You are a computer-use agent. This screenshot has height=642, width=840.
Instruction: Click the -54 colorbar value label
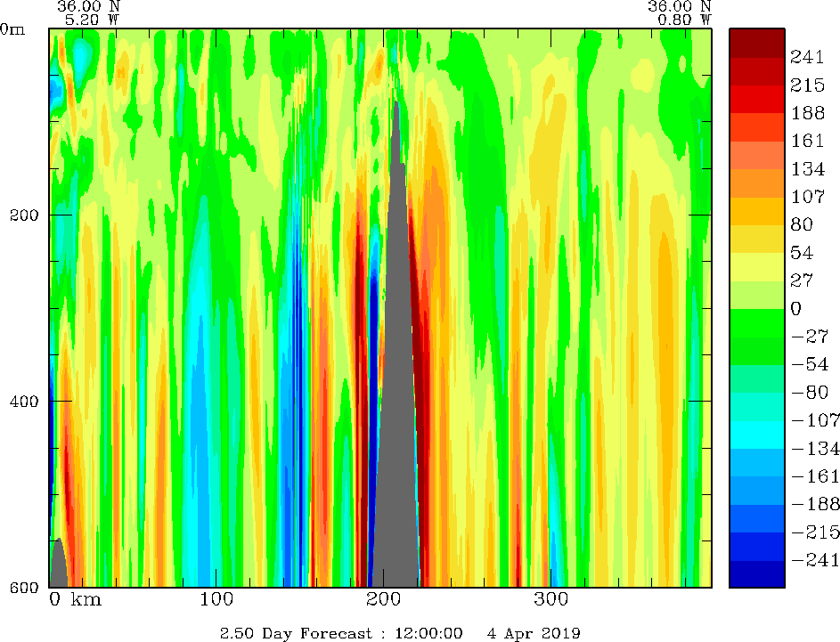click(810, 364)
